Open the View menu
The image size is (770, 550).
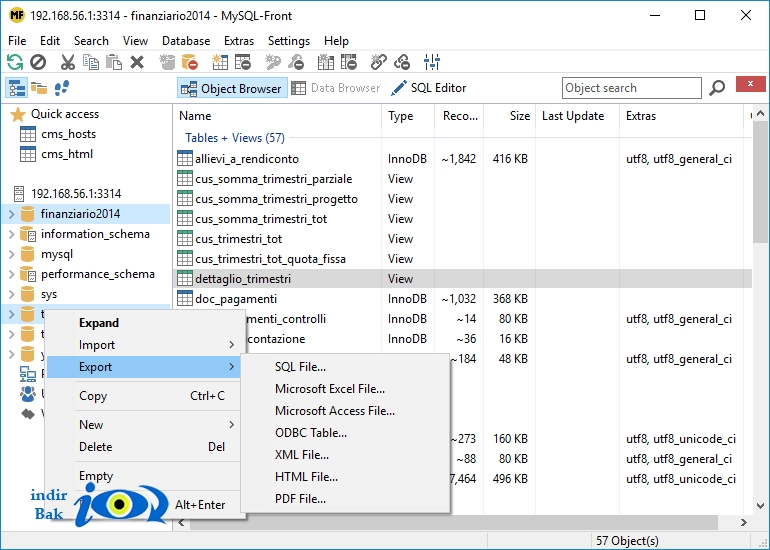pos(136,41)
